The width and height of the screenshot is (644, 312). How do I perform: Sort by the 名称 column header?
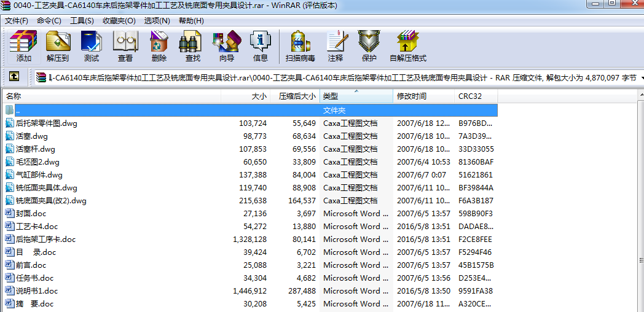pos(112,96)
